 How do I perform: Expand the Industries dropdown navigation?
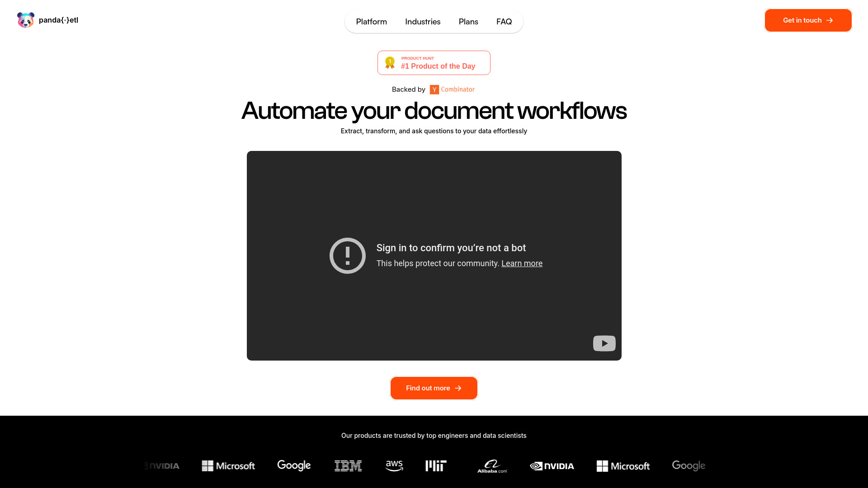423,21
